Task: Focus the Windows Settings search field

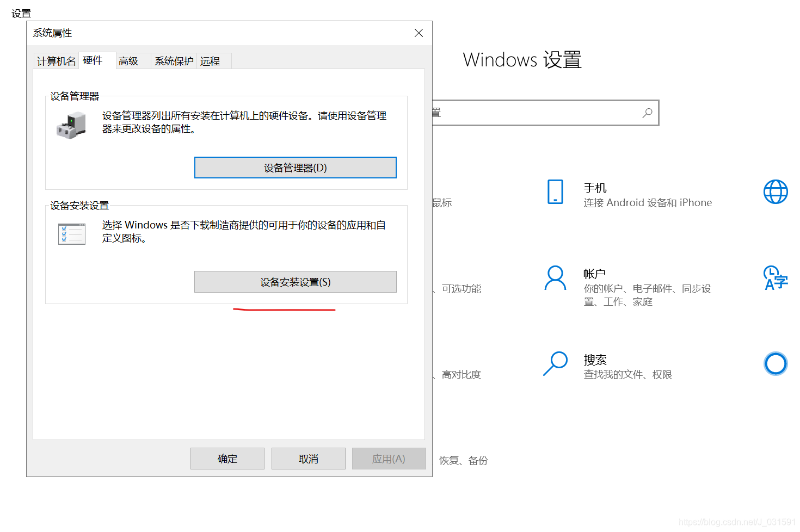Action: 545,113
